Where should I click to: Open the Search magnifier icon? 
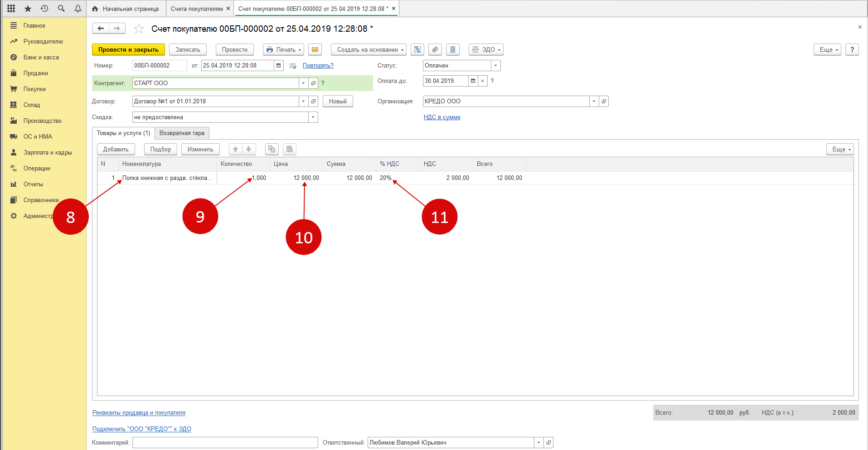(61, 8)
